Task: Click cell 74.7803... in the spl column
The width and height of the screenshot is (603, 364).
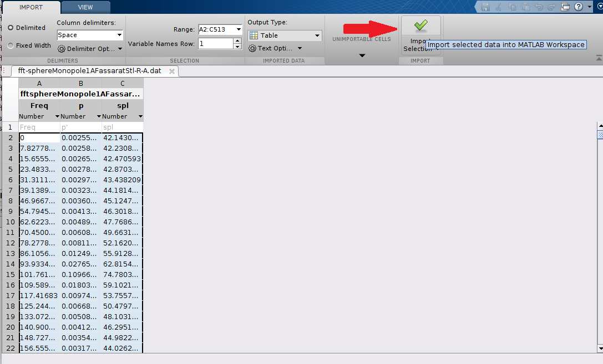Action: [x=122, y=275]
